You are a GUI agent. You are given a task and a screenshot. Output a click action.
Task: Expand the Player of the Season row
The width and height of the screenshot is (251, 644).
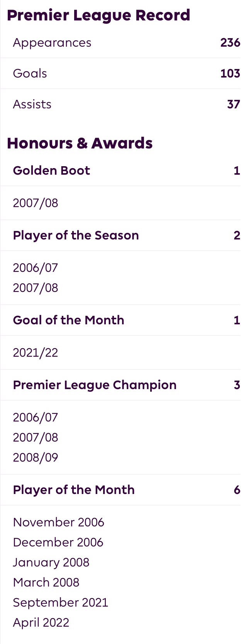coord(120,235)
